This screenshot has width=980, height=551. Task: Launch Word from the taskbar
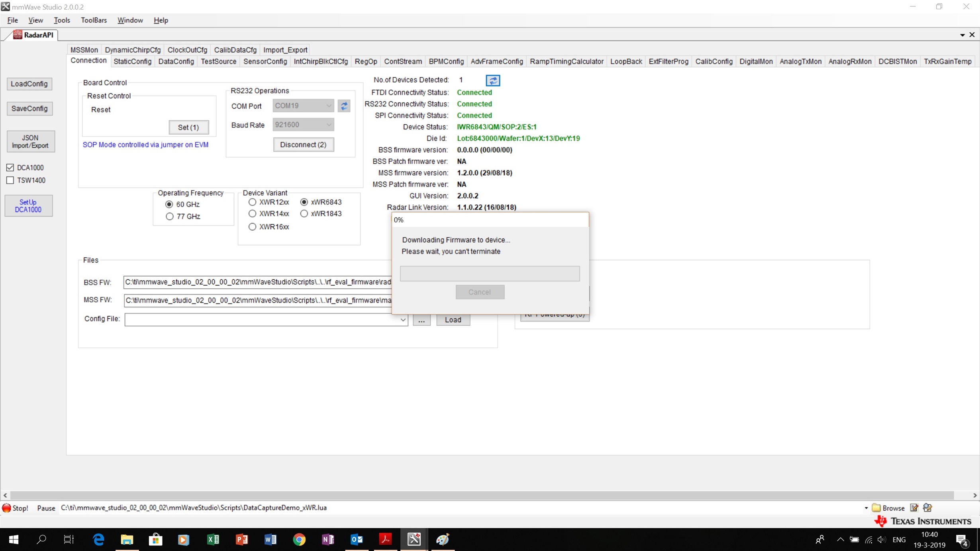tap(270, 539)
